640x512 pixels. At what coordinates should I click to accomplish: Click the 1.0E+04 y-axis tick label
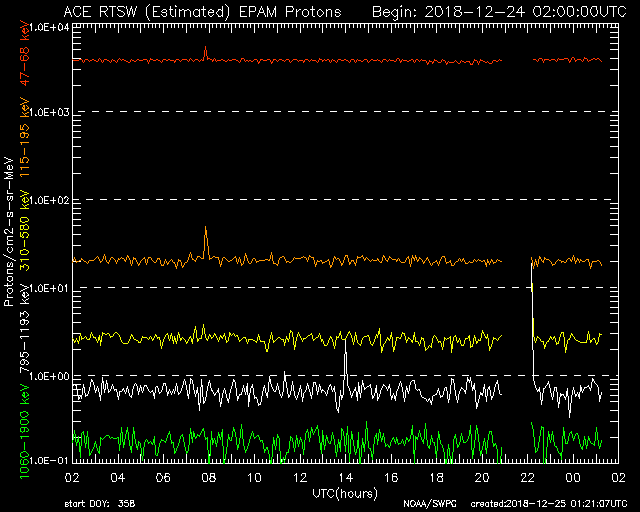tap(47, 27)
